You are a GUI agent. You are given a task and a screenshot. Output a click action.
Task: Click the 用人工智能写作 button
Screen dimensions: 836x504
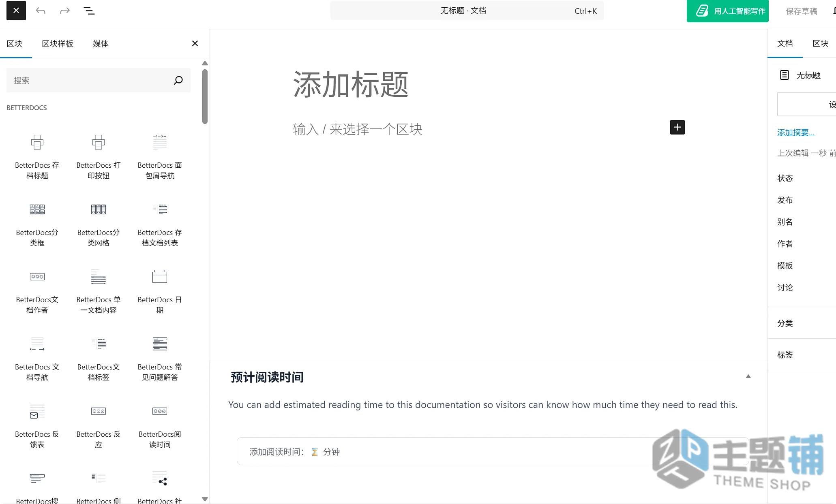[728, 11]
